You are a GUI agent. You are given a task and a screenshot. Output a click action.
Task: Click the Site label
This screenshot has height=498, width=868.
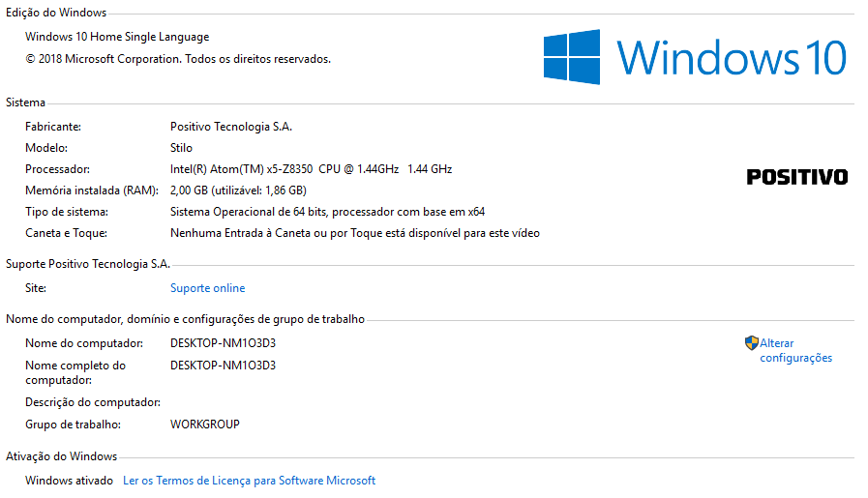coord(36,288)
